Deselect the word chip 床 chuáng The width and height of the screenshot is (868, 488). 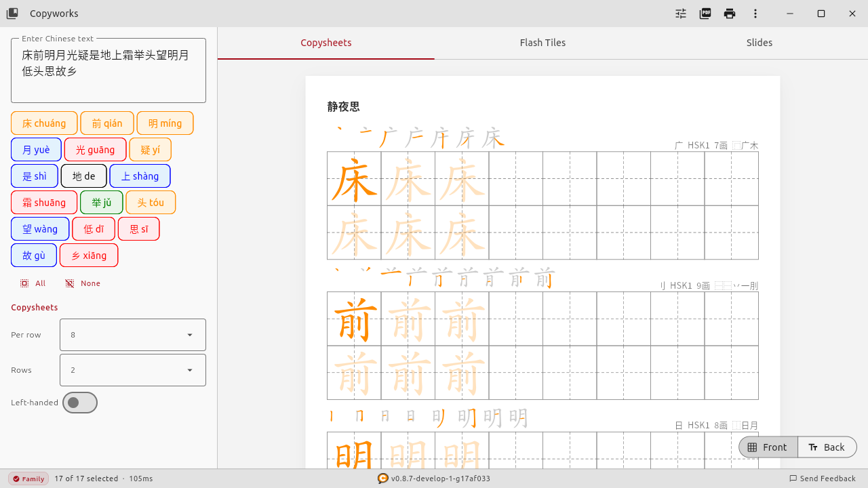43,123
